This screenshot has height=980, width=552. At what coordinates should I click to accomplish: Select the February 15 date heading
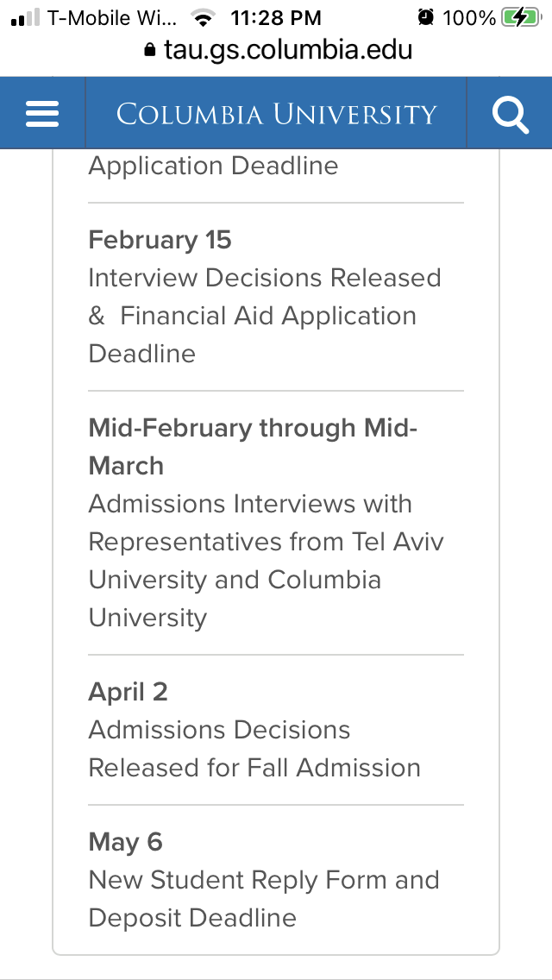coord(160,240)
